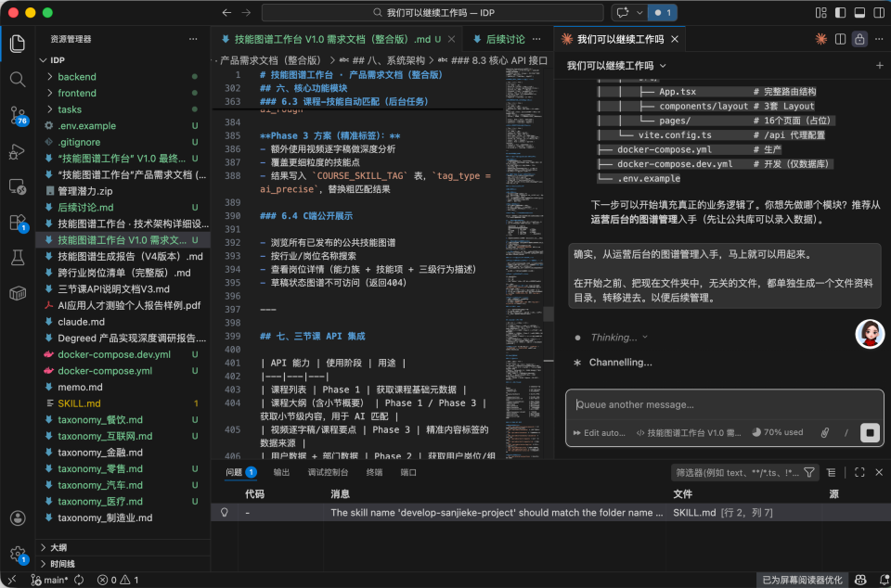
Task: Click the slash command icon
Action: (x=846, y=432)
